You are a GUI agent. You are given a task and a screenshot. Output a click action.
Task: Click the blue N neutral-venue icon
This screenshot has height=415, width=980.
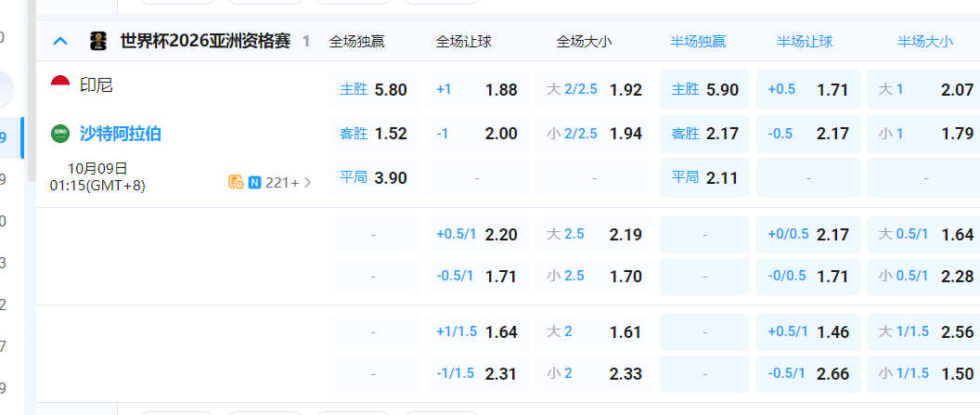(x=254, y=182)
